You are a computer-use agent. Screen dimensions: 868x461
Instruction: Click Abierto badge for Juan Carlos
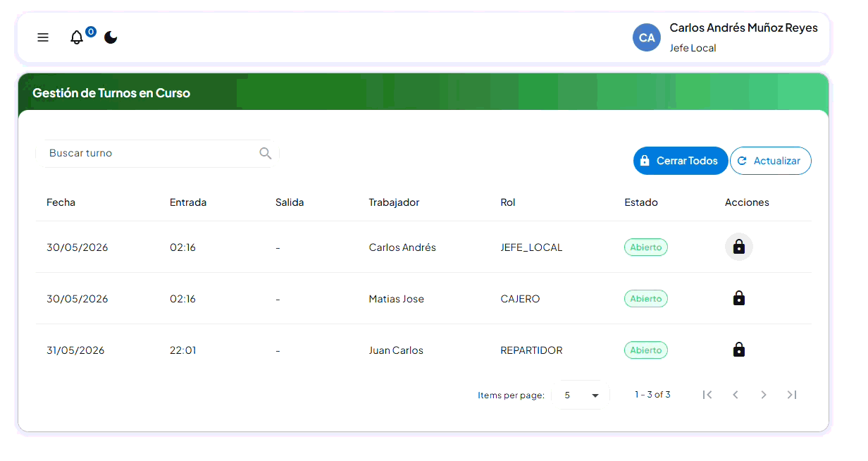[x=646, y=350]
